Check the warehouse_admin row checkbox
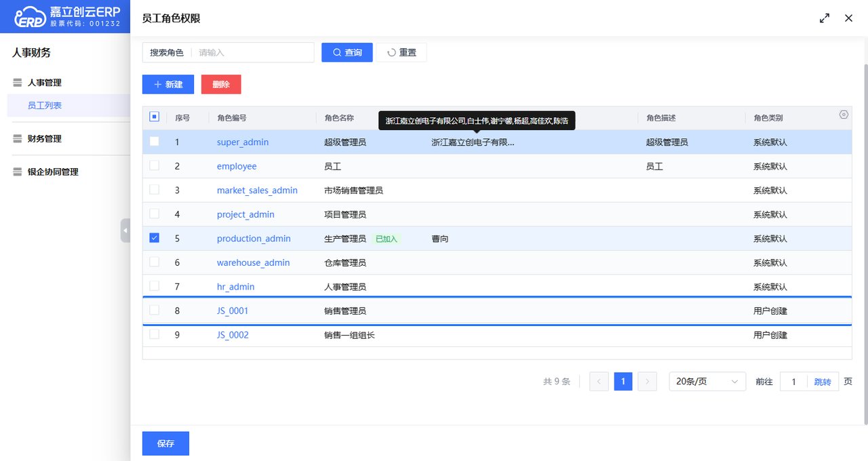This screenshot has width=868, height=461. pyautogui.click(x=154, y=262)
